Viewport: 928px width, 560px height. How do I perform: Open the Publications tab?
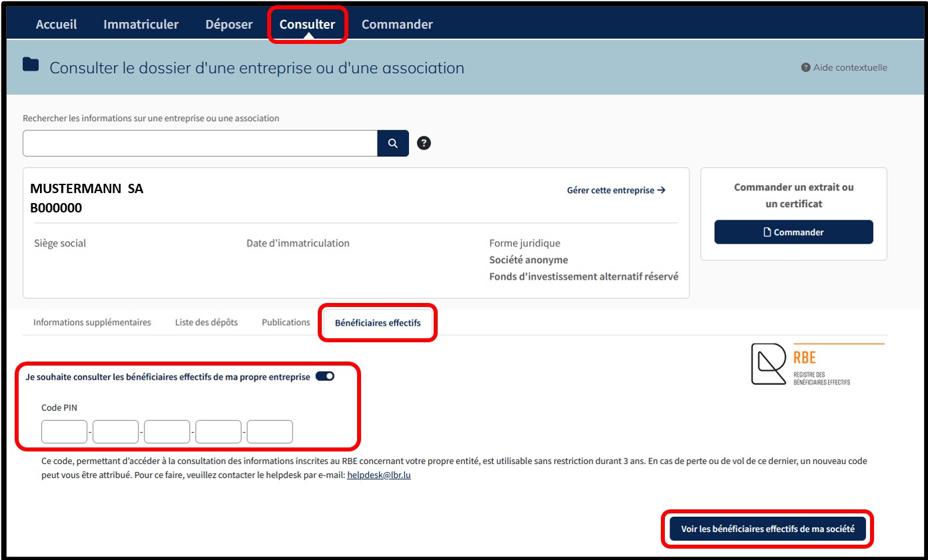[x=286, y=322]
